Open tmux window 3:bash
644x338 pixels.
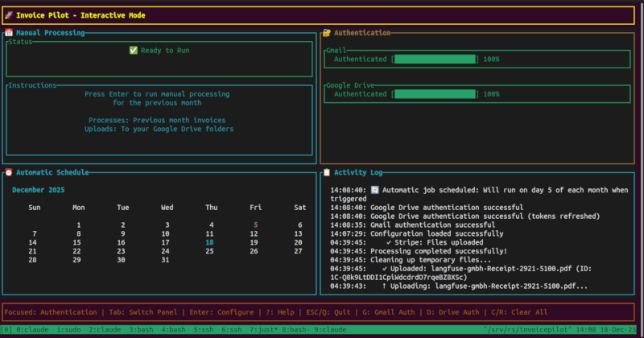141,329
